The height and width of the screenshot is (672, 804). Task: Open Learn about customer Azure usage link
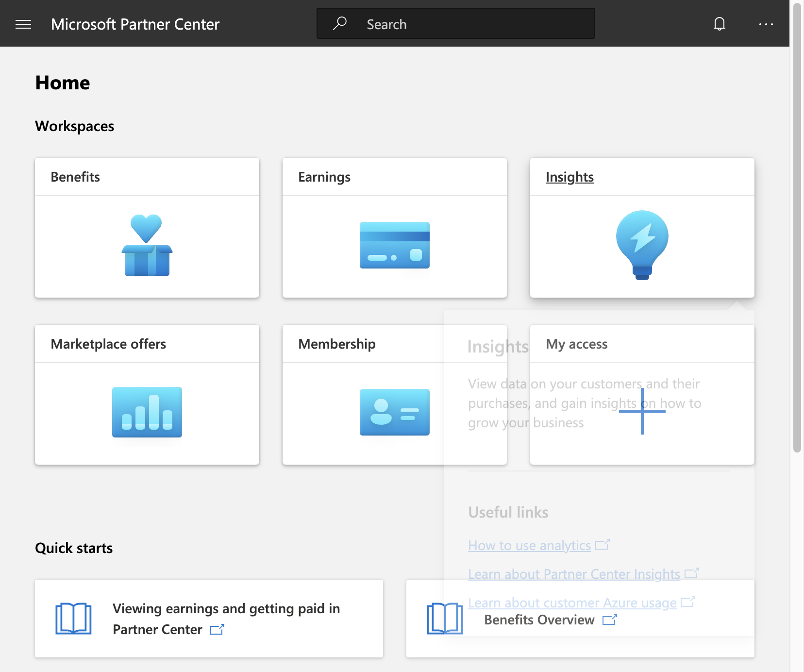(572, 603)
